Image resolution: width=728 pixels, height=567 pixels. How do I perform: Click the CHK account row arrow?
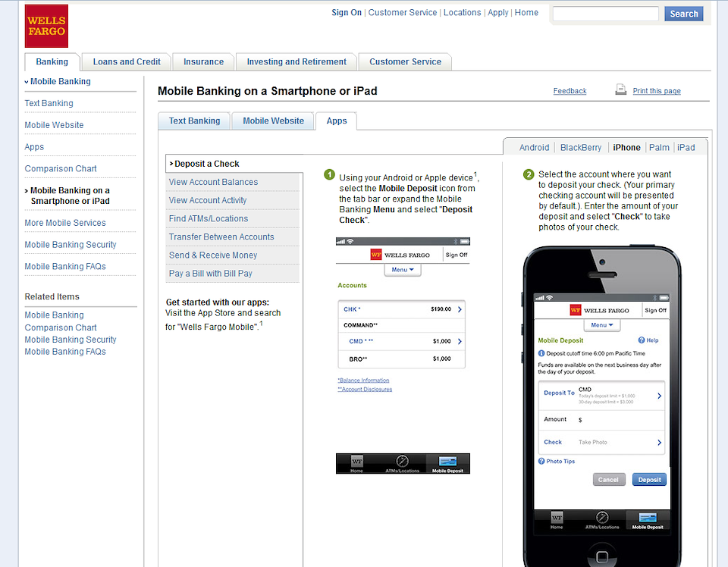pyautogui.click(x=460, y=309)
